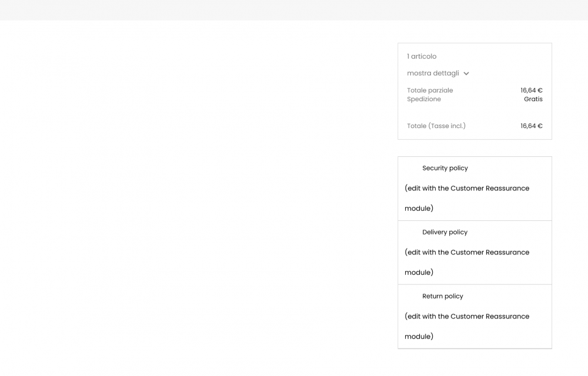Click the empty icon slot beside Security policy
588x376 pixels.
[413, 168]
